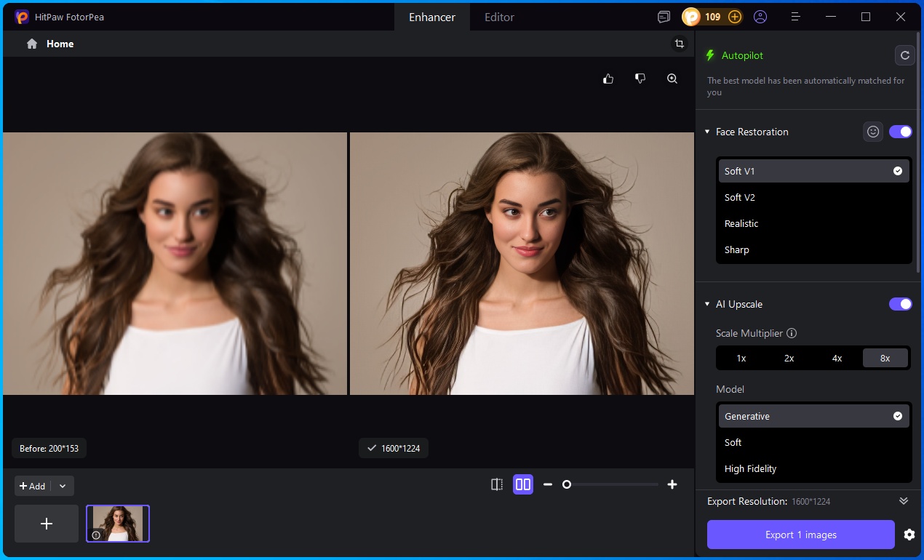Refresh Autopilot model matching
This screenshot has height=560, width=924.
point(904,55)
